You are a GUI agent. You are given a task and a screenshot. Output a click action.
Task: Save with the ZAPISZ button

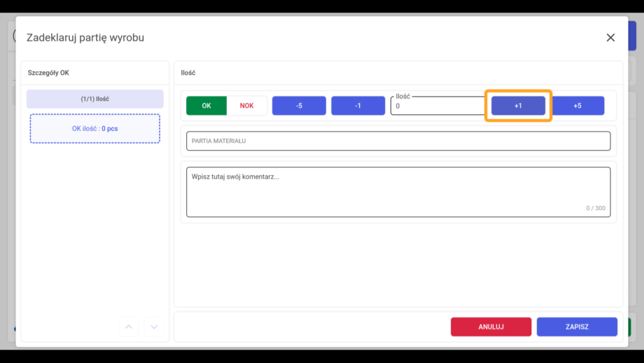[x=577, y=327]
